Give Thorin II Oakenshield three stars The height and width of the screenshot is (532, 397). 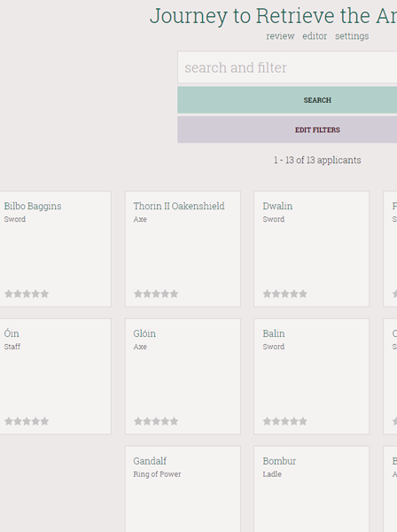[156, 293]
